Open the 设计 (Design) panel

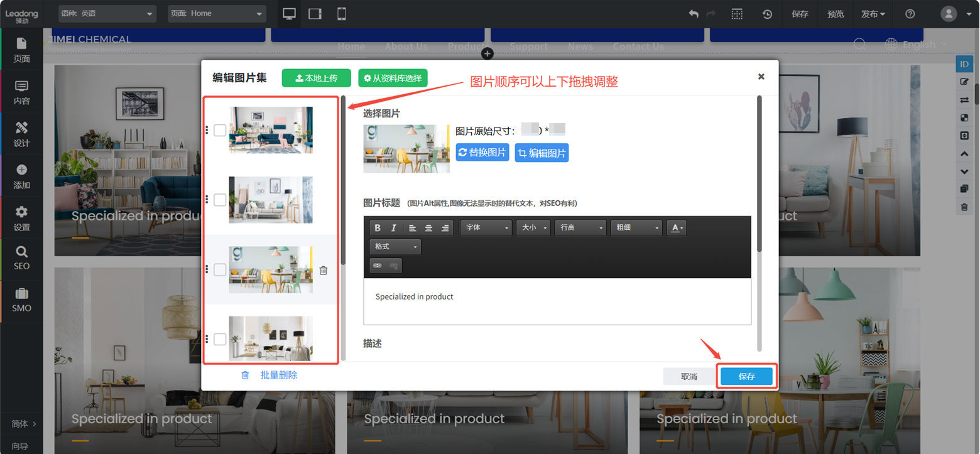point(21,134)
